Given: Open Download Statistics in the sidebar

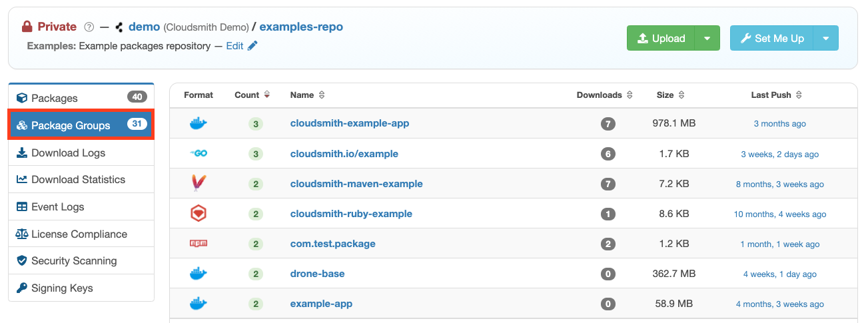Looking at the screenshot, I should pos(81,179).
